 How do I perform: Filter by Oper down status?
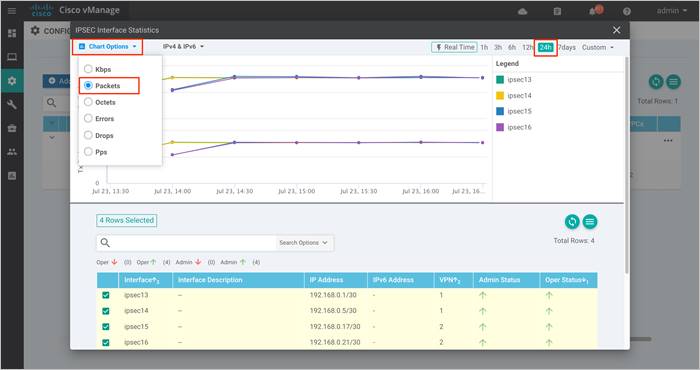(107, 262)
